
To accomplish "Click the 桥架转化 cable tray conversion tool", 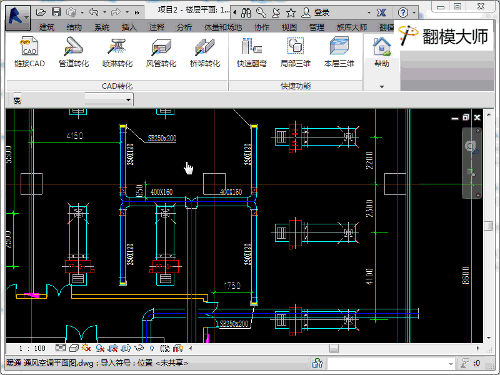I will point(205,52).
